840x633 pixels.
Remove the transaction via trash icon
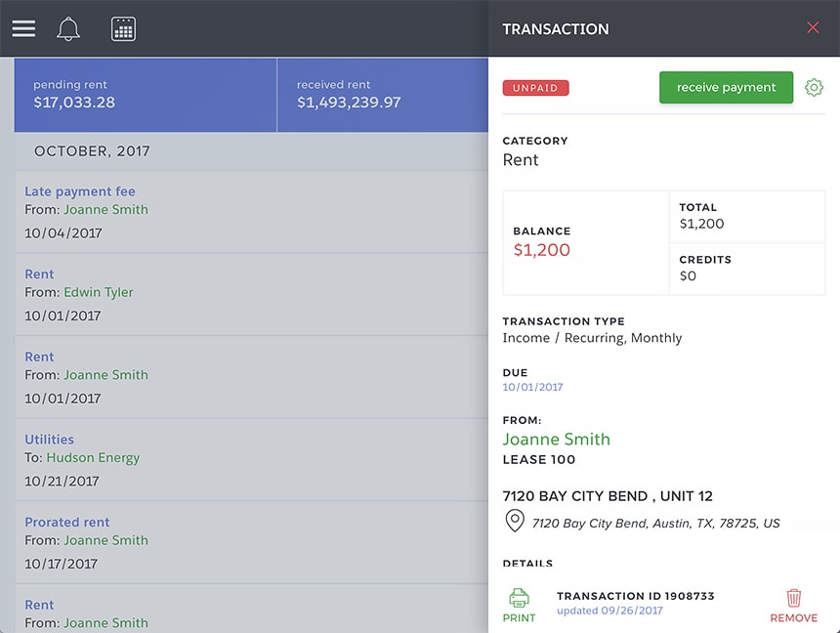coord(793,607)
